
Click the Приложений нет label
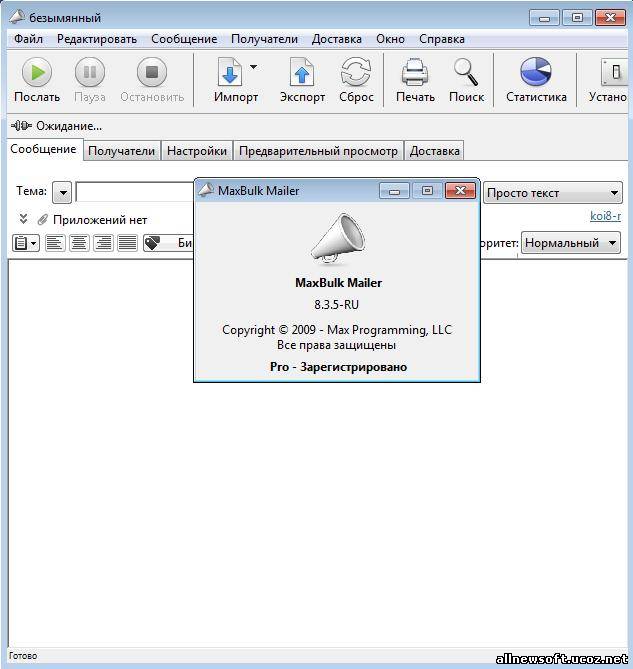[100, 220]
